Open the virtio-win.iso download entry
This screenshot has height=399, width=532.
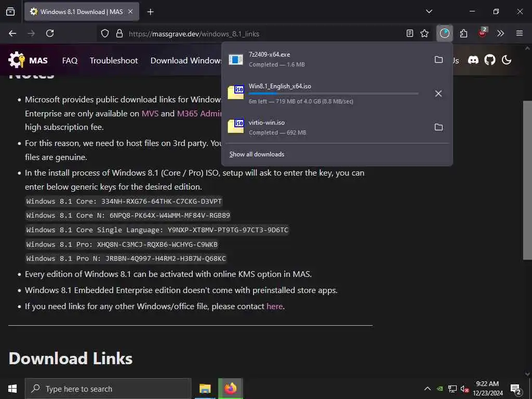[x=326, y=127]
